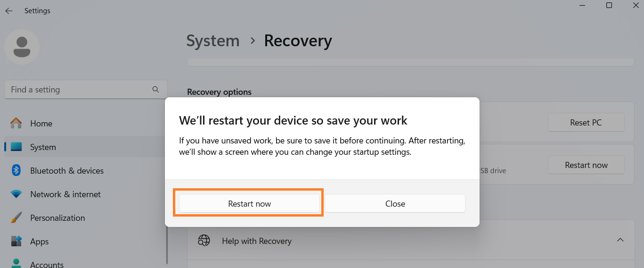Click the Find a setting search field
The height and width of the screenshot is (268, 644).
[x=78, y=90]
